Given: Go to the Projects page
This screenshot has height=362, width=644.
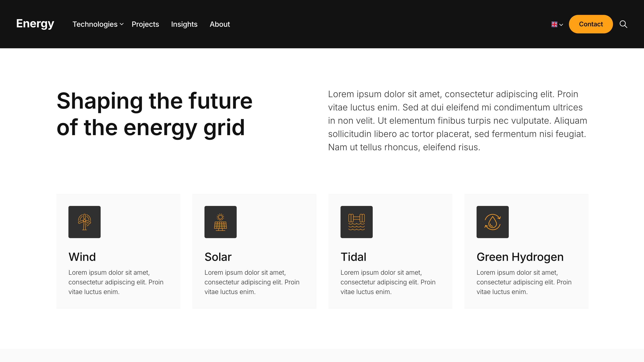Looking at the screenshot, I should [145, 24].
